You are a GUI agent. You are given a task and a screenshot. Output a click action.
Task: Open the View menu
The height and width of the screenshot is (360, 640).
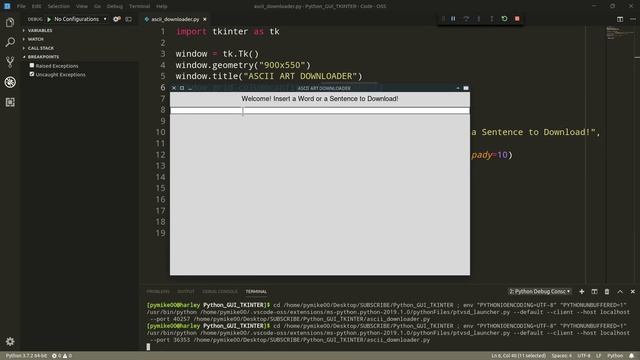(x=82, y=6)
